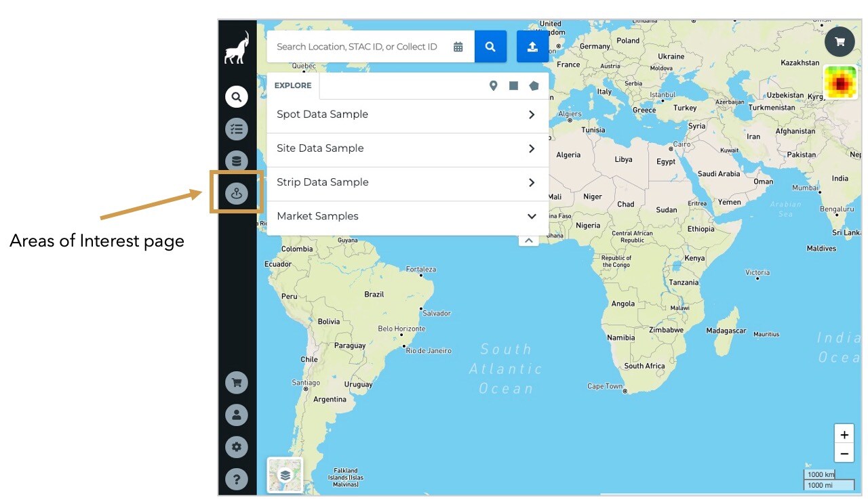868x502 pixels.
Task: Open the user profile icon
Action: (237, 415)
